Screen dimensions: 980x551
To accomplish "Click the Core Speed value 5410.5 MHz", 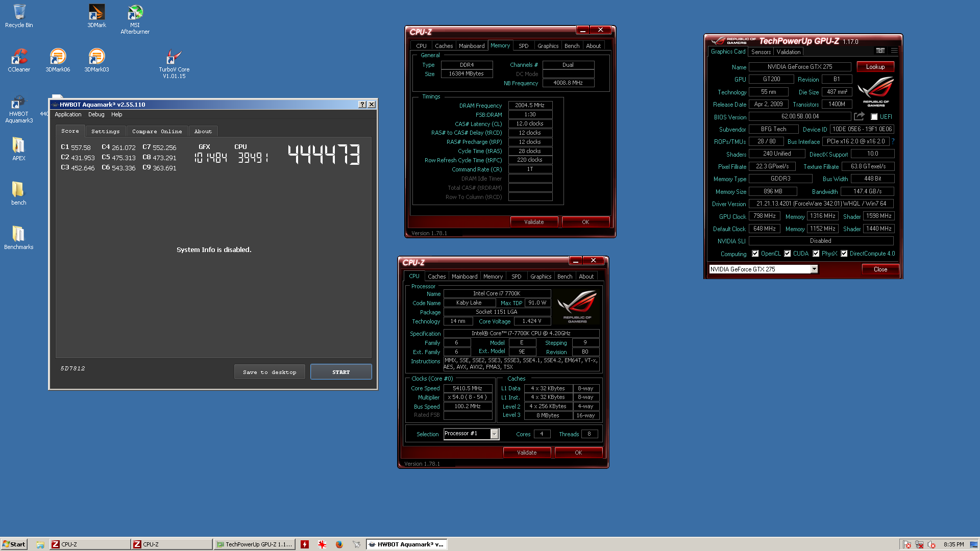I will pyautogui.click(x=468, y=388).
